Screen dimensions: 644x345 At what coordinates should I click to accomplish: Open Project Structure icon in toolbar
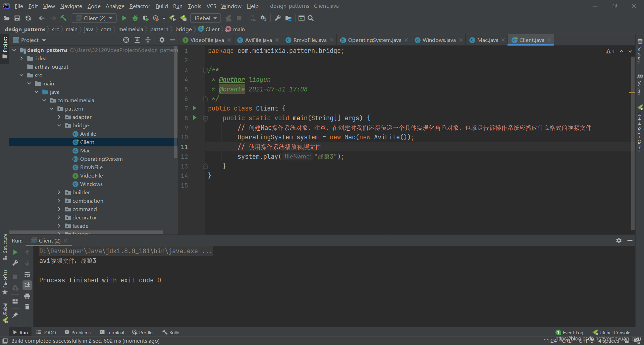(288, 18)
